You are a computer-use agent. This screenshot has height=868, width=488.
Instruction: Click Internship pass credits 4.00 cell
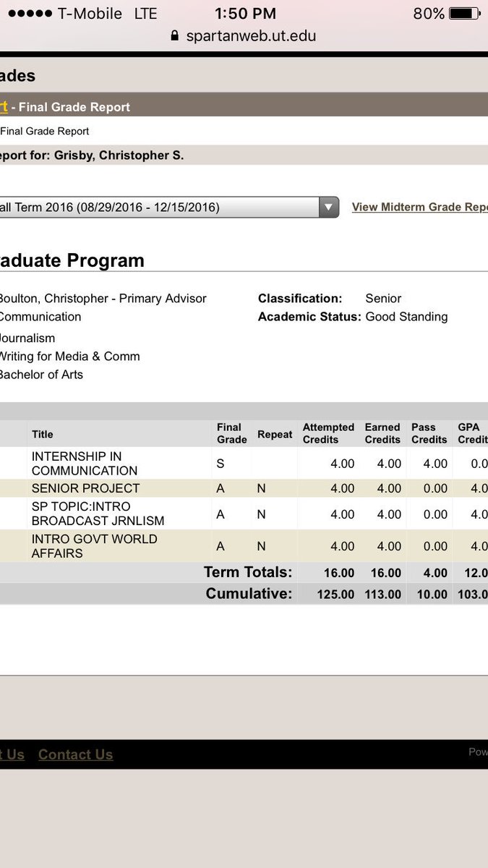(x=435, y=464)
